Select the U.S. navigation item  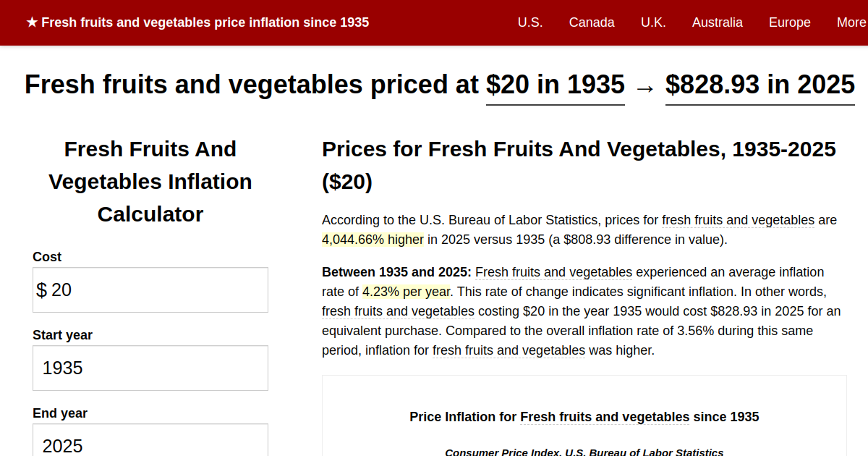530,22
